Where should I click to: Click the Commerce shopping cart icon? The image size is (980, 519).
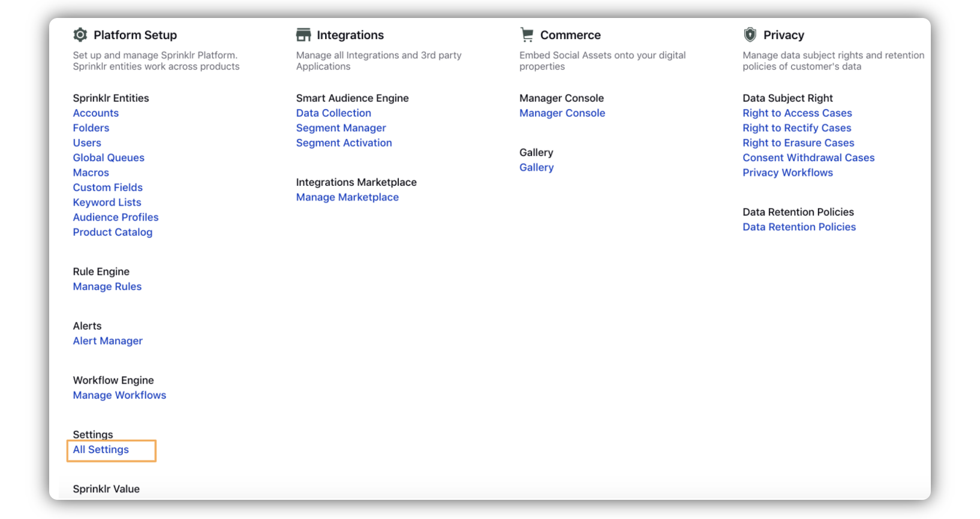pyautogui.click(x=527, y=35)
